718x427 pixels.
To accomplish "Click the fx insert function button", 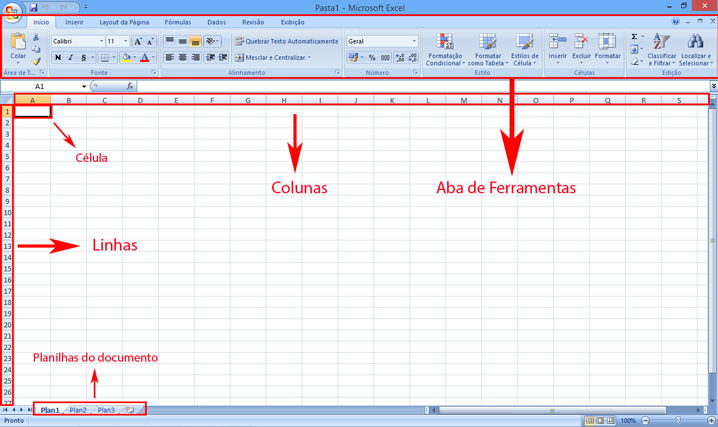I will point(130,86).
